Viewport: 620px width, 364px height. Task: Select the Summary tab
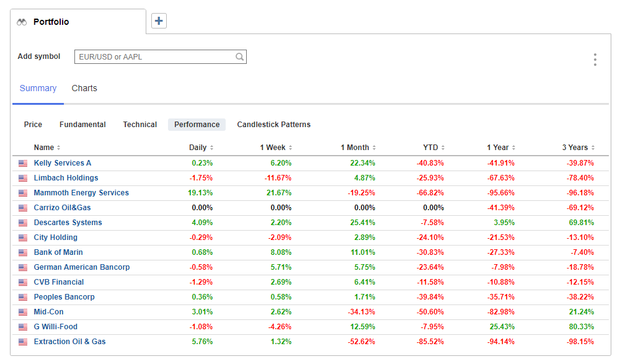(38, 88)
